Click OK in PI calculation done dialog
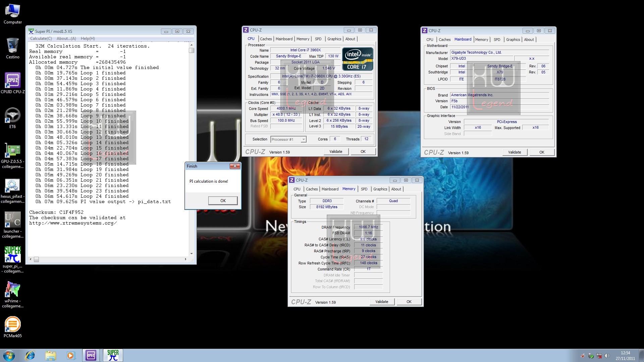The image size is (644, 362). (223, 200)
